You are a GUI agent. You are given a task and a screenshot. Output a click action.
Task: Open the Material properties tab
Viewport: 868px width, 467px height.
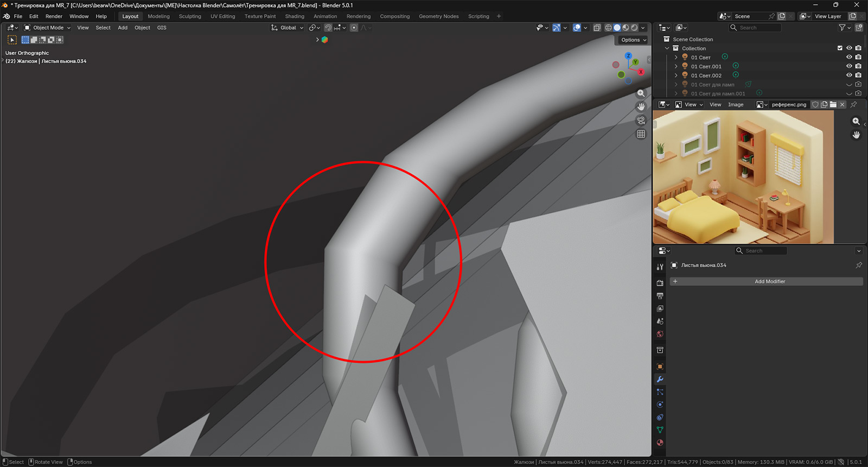660,443
